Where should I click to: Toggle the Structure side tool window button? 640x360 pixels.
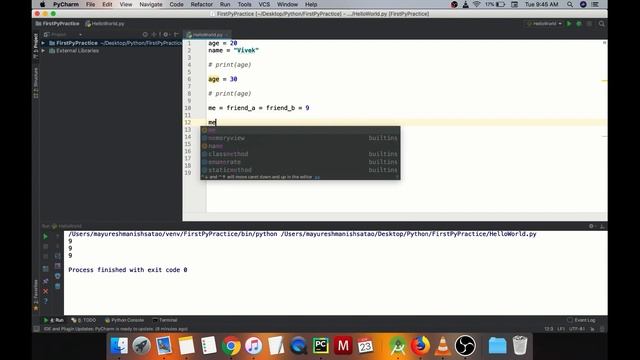[x=36, y=83]
